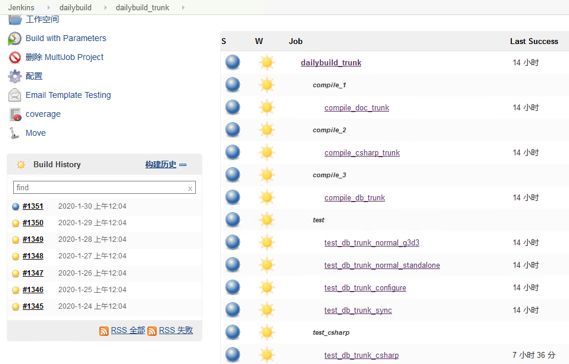Image resolution: width=569 pixels, height=364 pixels.
Task: Open the test_db_trunk_configure job link
Action: tap(365, 288)
